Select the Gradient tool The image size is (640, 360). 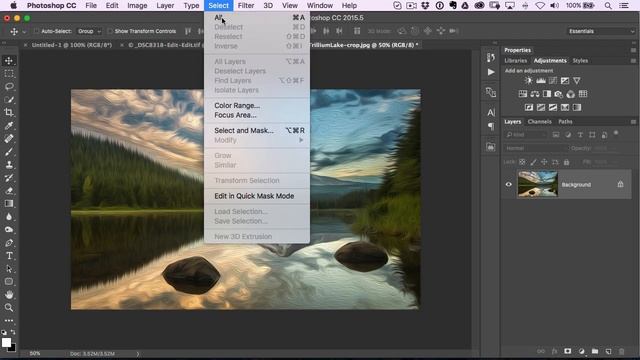tap(9, 204)
